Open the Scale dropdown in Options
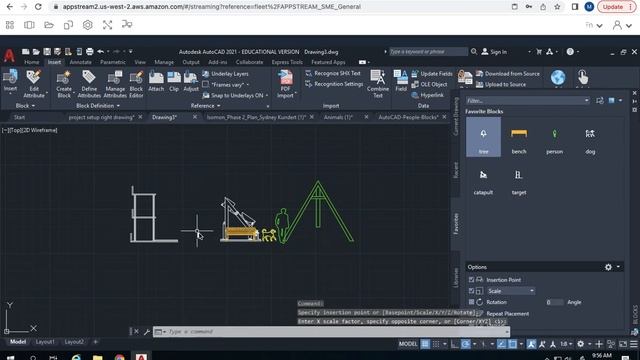This screenshot has width=640, height=360. 511,291
